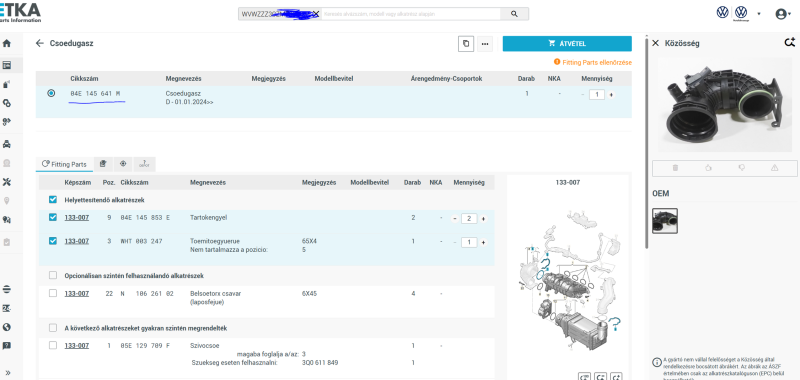Viewport: 800px width, 380px height.
Task: Delete community image with the trash icon
Action: click(x=675, y=168)
